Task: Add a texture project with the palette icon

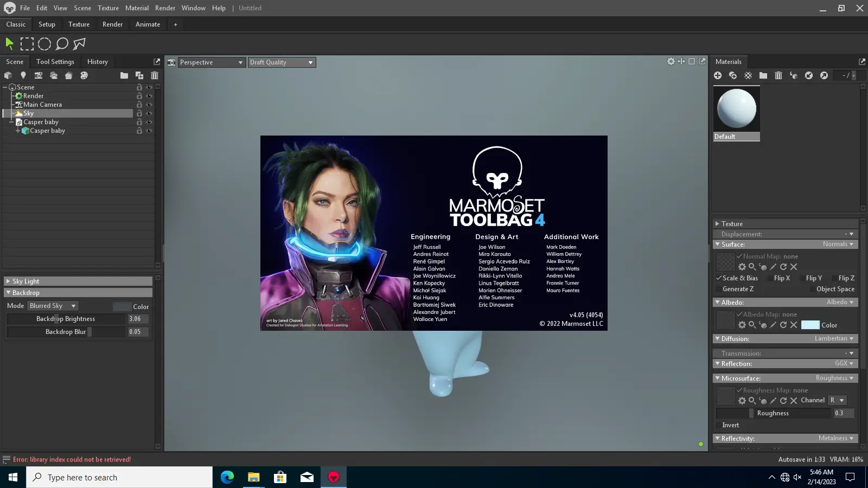Action: tap(84, 75)
